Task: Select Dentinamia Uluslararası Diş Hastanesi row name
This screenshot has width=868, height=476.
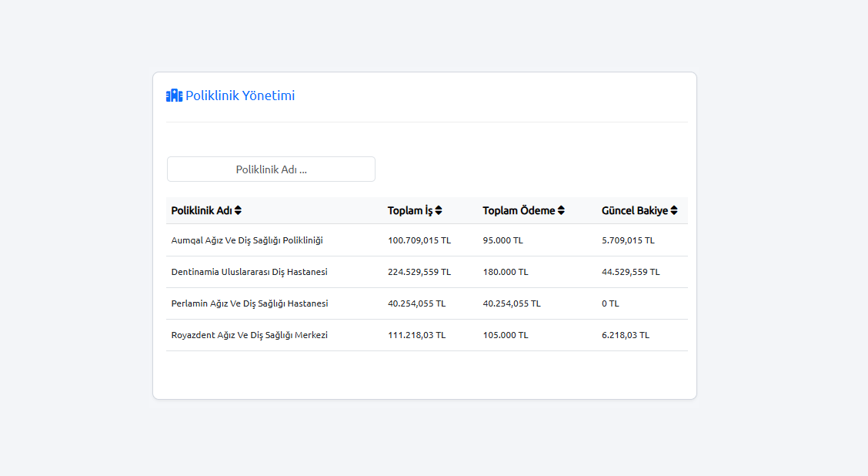Action: [x=249, y=272]
